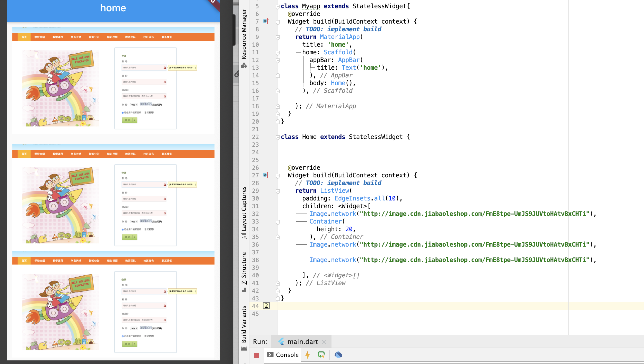Fold the Container block on line 33
Image resolution: width=644 pixels, height=364 pixels.
(278, 222)
